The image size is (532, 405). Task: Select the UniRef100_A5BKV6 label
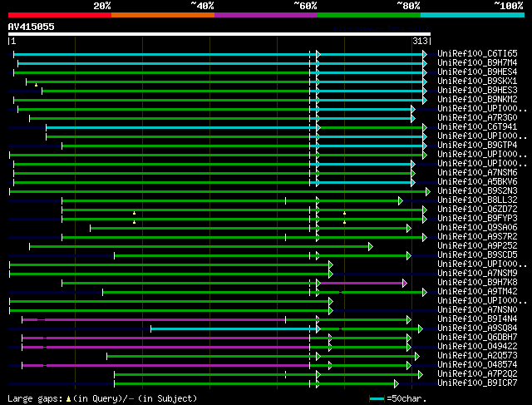coord(477,181)
